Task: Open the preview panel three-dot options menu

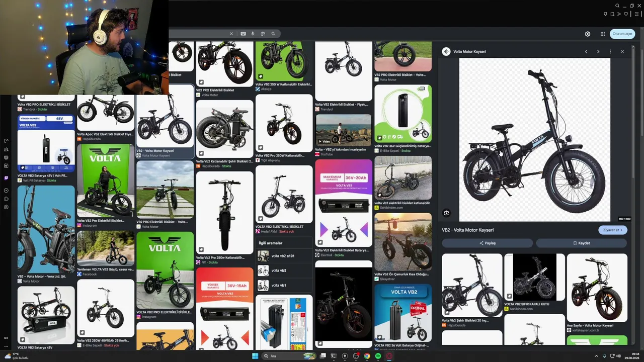Action: [610, 51]
